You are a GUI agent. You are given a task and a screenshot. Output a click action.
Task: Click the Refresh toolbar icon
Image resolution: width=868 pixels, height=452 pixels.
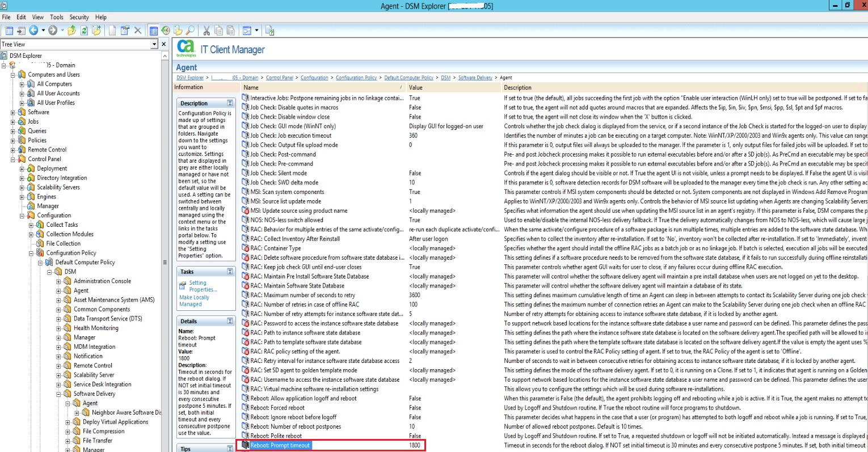[84, 31]
